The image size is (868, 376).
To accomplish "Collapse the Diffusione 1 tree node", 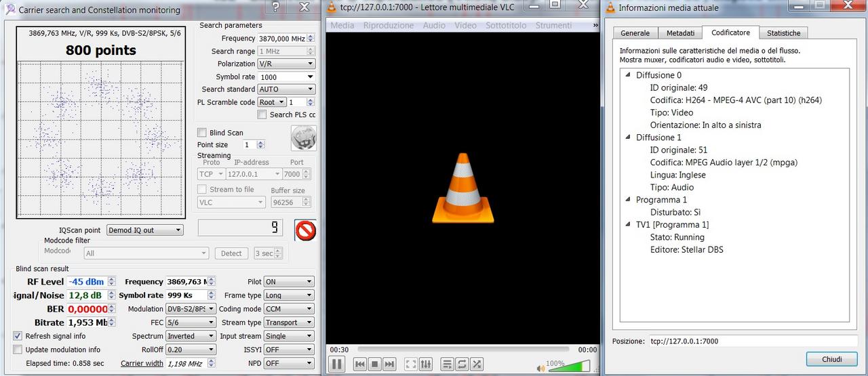I will [x=628, y=138].
